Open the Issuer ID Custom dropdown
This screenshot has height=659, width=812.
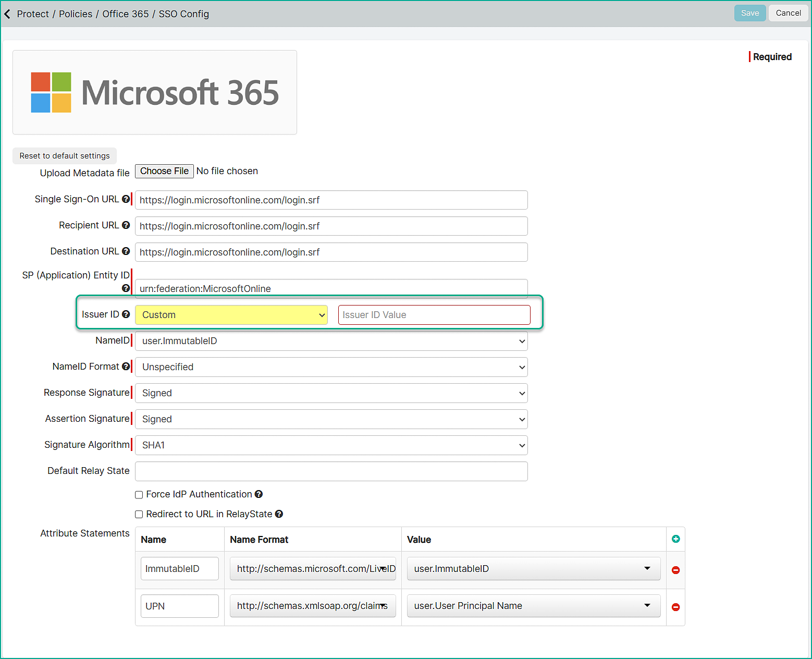coord(231,315)
